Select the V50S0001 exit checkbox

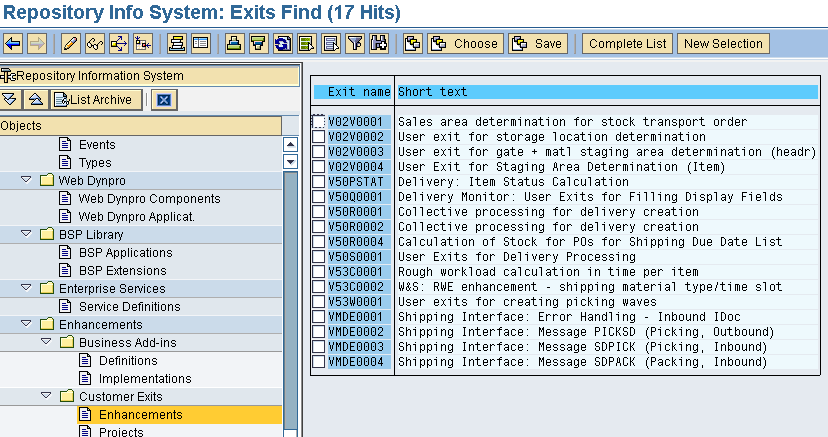tap(318, 257)
